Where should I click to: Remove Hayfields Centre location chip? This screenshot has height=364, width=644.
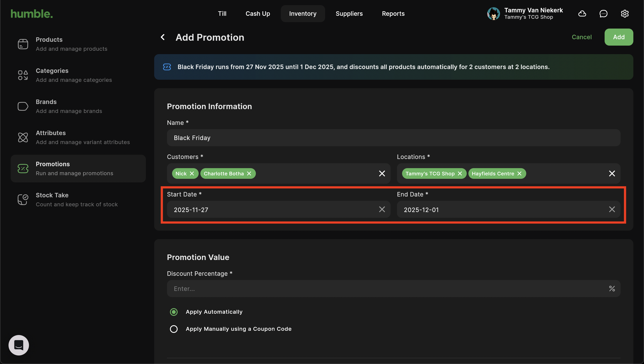click(519, 174)
